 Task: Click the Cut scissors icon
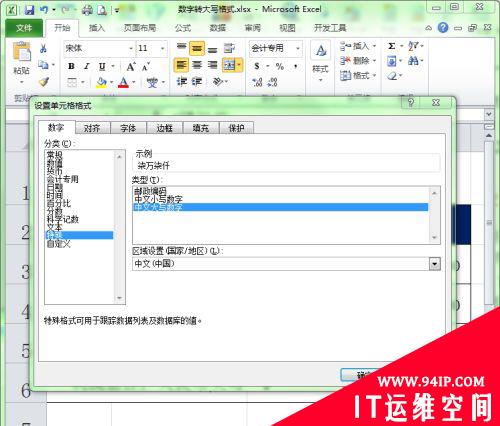click(43, 49)
